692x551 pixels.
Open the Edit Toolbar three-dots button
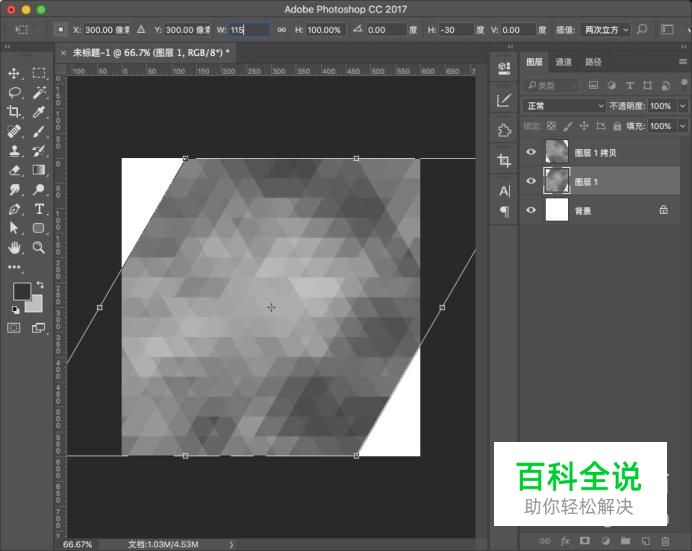[x=14, y=267]
